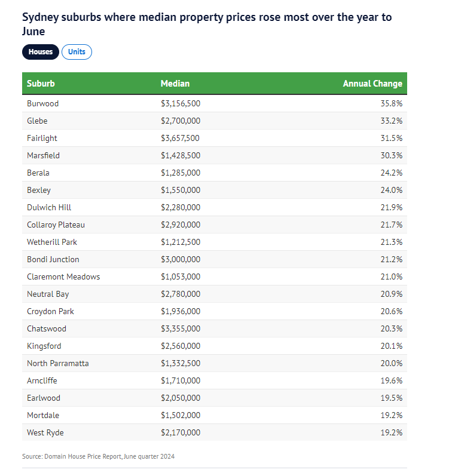The height and width of the screenshot is (476, 449).
Task: Click the Chatswood suburb name
Action: point(47,328)
